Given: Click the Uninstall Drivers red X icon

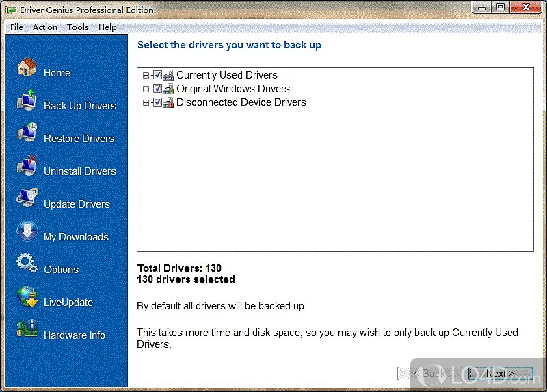Looking at the screenshot, I should coord(27,165).
